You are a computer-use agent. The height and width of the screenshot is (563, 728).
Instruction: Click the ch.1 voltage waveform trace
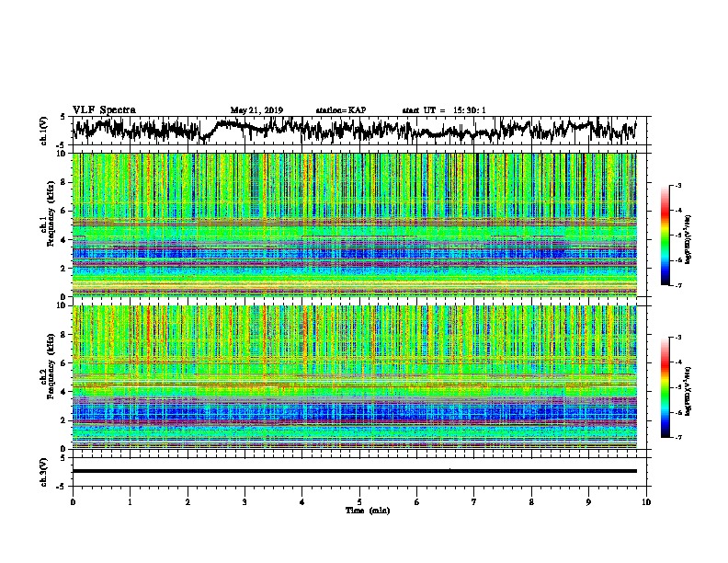coord(356,129)
